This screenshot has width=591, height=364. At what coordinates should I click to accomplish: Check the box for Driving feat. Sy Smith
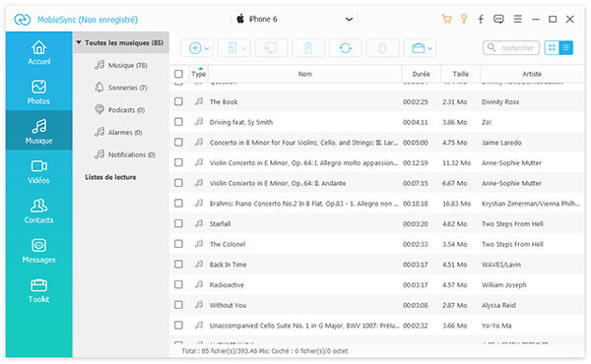coord(178,122)
